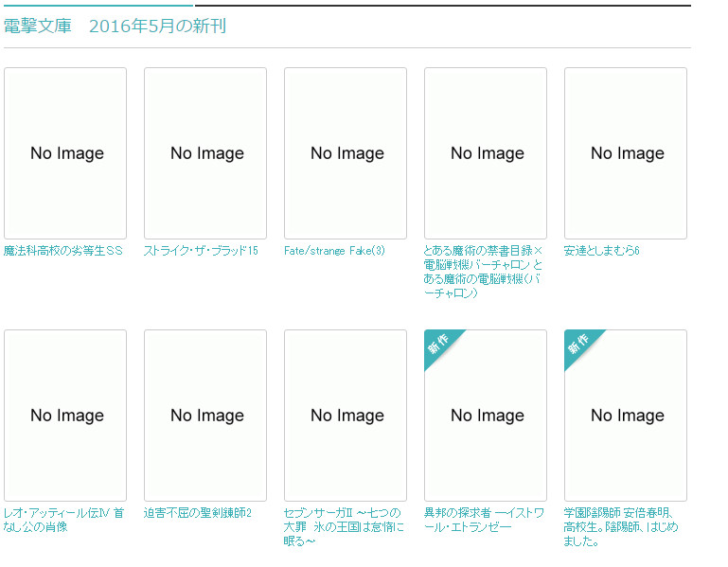View the 安達としまむら6 cover image

[x=626, y=153]
